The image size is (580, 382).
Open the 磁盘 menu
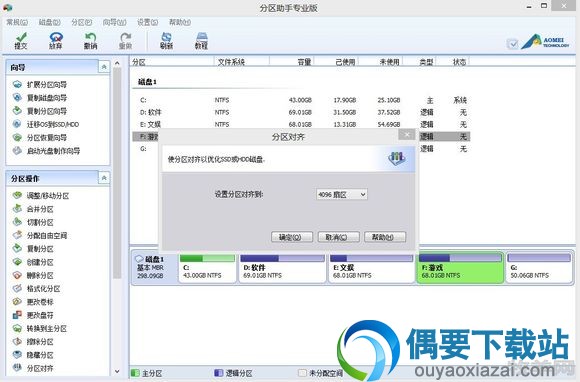[x=50, y=23]
